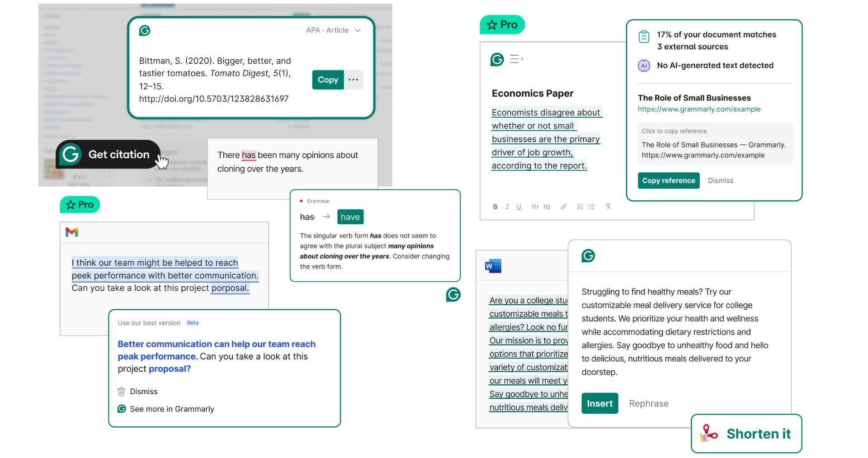Screen dimensions: 868x458
Task: Click the Get citation button
Action: click(108, 154)
